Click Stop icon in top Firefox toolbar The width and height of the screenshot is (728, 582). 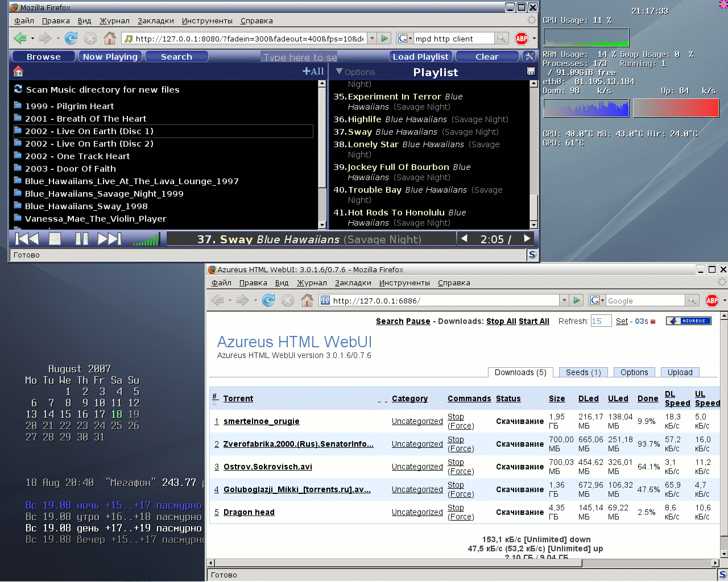click(90, 38)
